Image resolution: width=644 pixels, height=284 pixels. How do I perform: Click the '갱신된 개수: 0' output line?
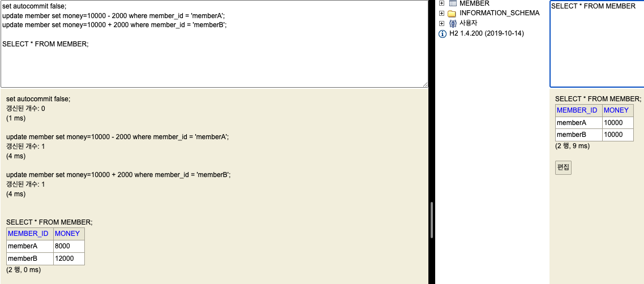coord(25,109)
